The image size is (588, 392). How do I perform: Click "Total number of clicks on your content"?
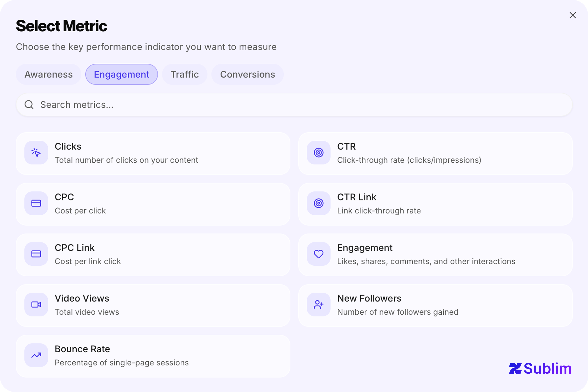click(x=126, y=160)
